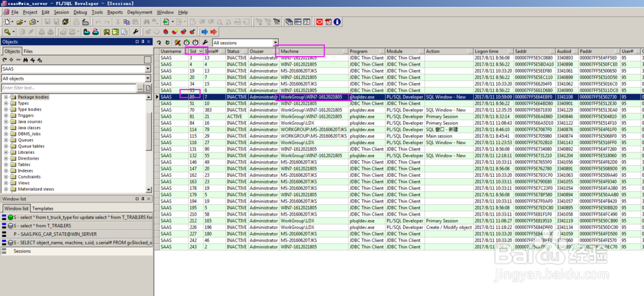Screen dimensions: 644x296
Task: Click the Log on key icon
Action: (7, 32)
